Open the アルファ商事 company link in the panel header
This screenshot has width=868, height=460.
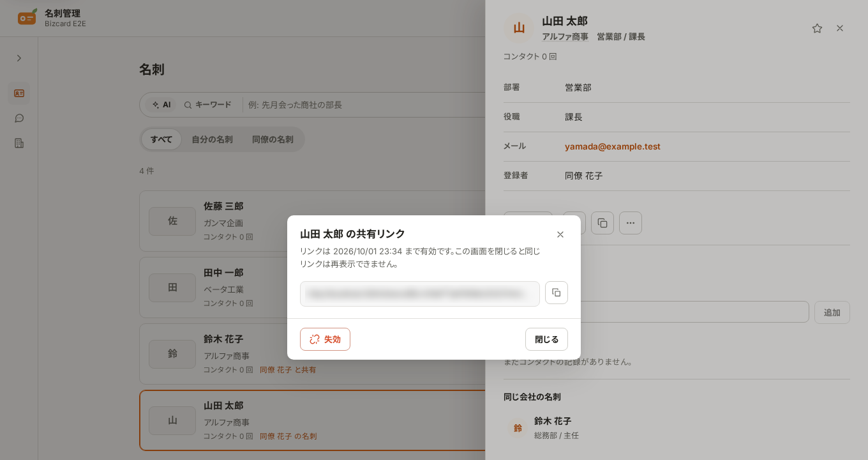point(565,36)
